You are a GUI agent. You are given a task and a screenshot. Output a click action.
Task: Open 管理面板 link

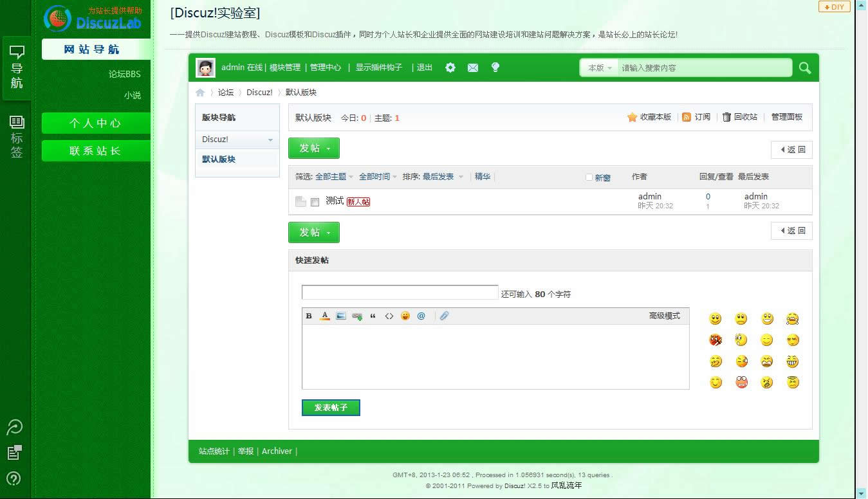[787, 117]
